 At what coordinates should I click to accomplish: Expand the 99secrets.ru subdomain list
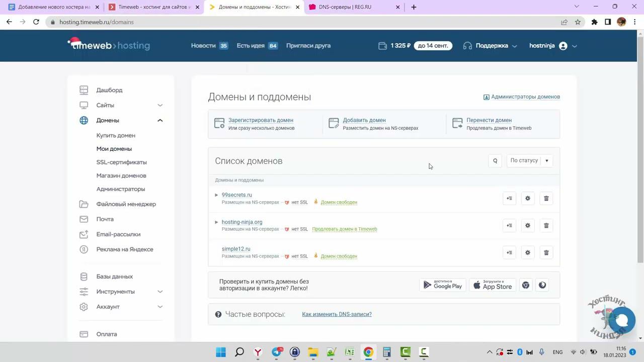tap(216, 195)
